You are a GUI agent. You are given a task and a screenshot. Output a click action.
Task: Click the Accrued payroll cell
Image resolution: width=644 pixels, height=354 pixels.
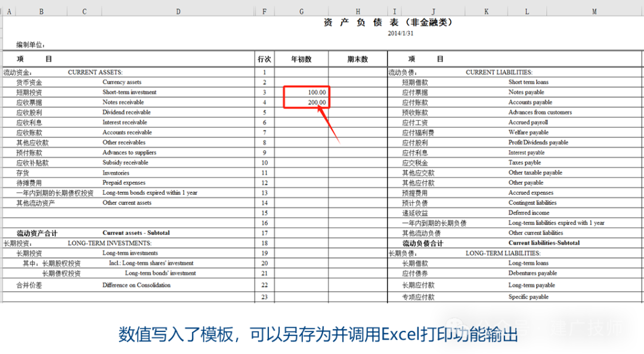528,122
